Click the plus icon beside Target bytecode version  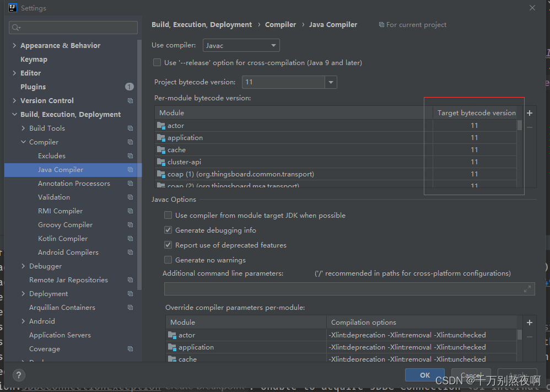click(530, 113)
